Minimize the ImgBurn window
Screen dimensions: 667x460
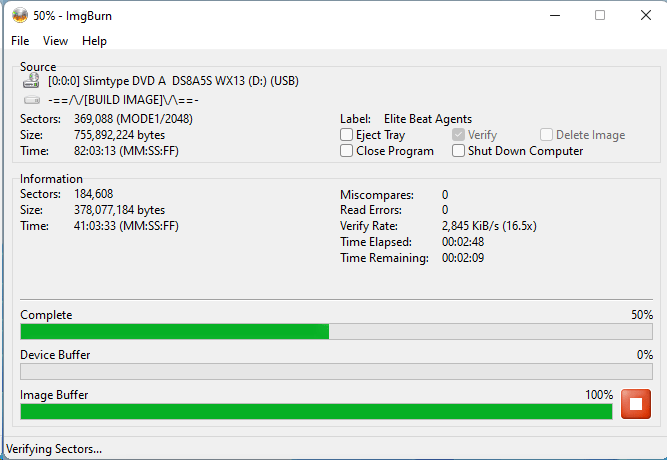point(555,16)
